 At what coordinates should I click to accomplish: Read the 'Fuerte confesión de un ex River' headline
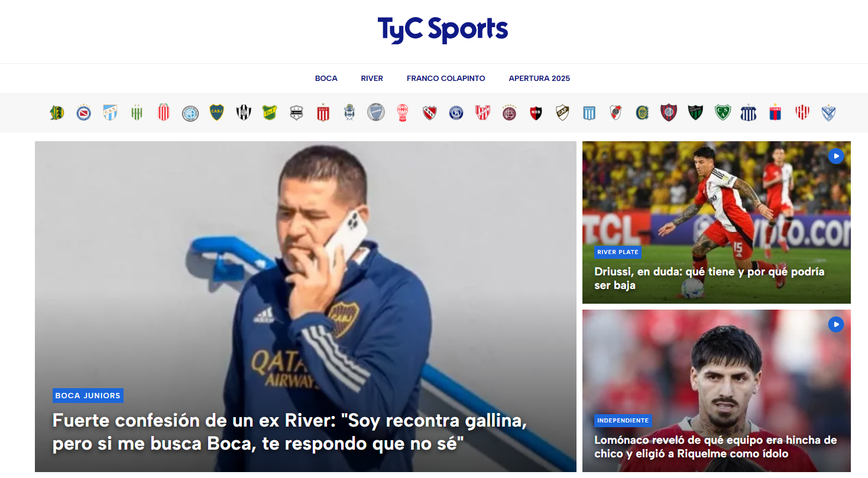pyautogui.click(x=290, y=433)
